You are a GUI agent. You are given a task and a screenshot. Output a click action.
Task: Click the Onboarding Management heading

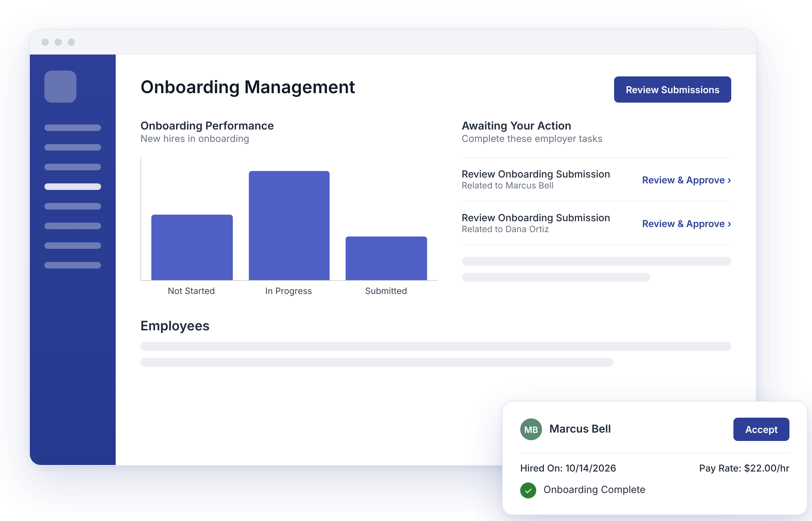click(248, 87)
